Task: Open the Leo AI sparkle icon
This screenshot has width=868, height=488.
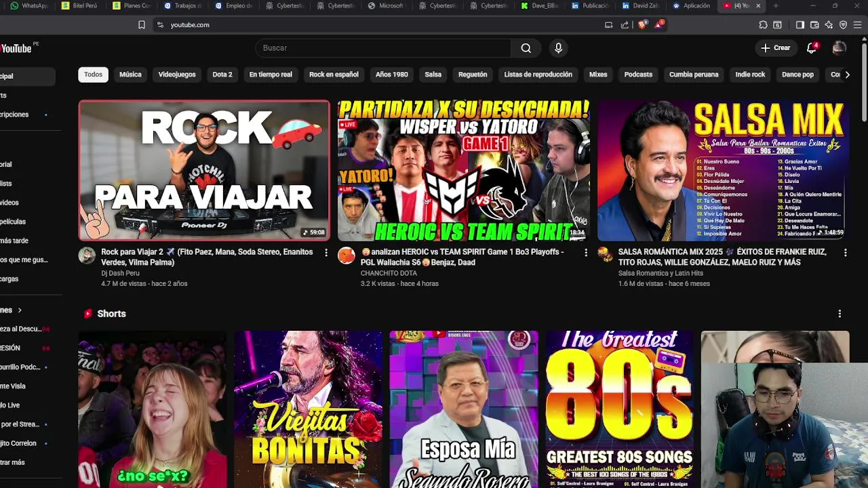Action: coord(829,25)
